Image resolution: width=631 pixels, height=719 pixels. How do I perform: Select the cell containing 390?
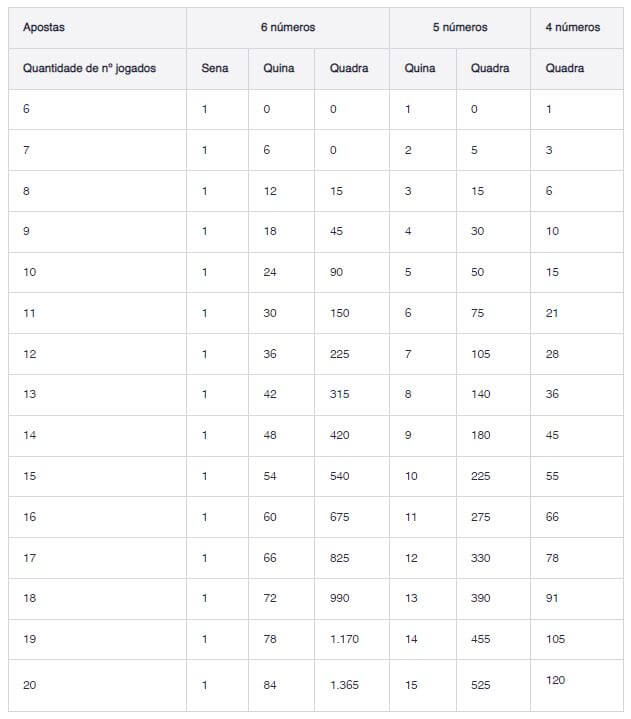point(480,598)
